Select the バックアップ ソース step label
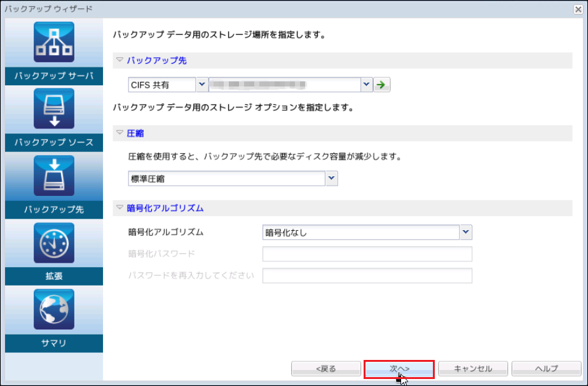The width and height of the screenshot is (588, 386). click(54, 143)
